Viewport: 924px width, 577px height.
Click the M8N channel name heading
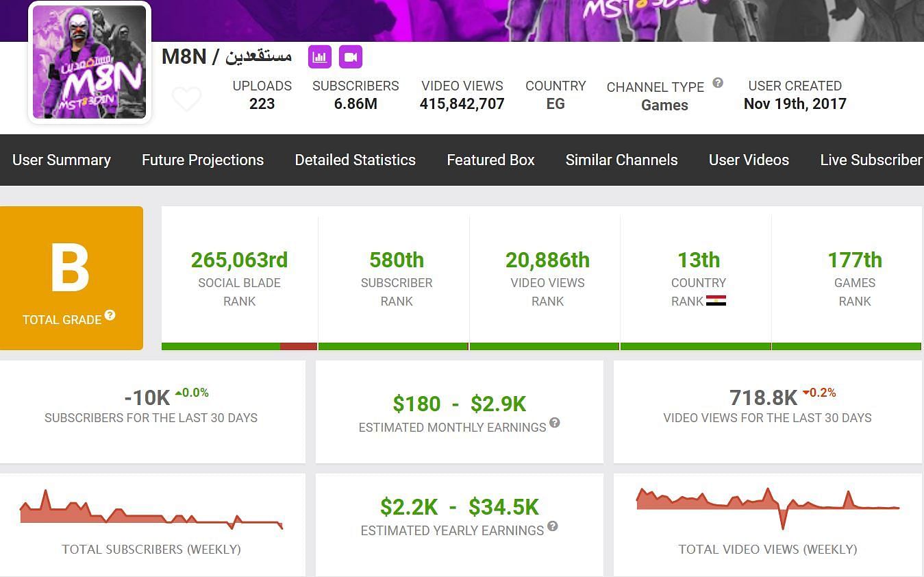[x=227, y=56]
